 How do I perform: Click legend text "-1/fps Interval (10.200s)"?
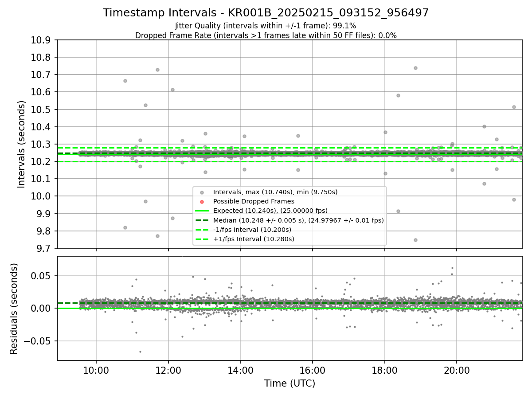coord(252,230)
